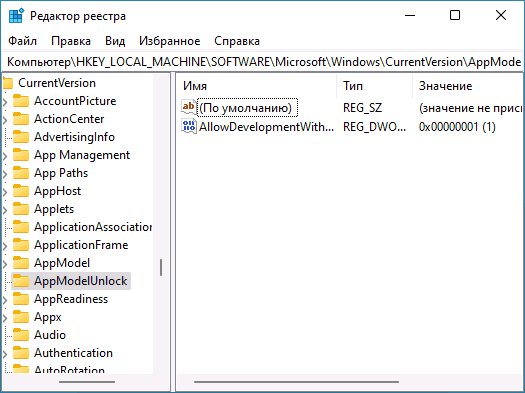The height and width of the screenshot is (393, 525).
Task: Click the Applets folder icon
Action: (21, 209)
